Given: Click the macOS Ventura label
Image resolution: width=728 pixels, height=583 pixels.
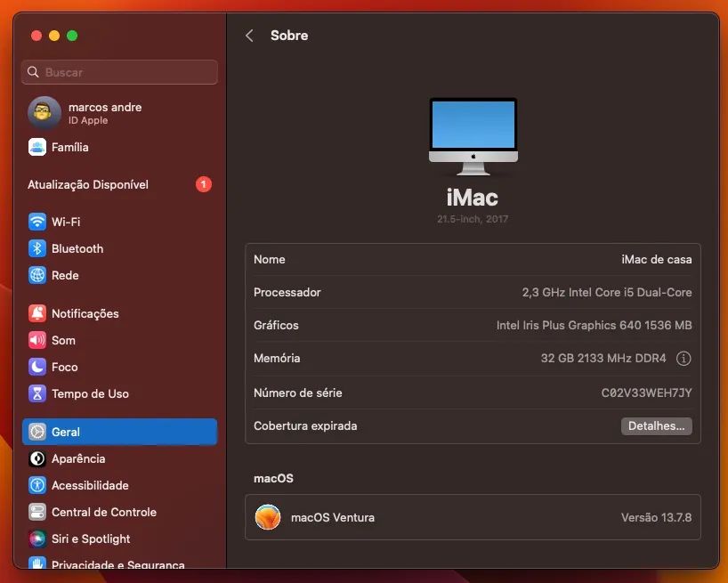Looking at the screenshot, I should coord(333,517).
